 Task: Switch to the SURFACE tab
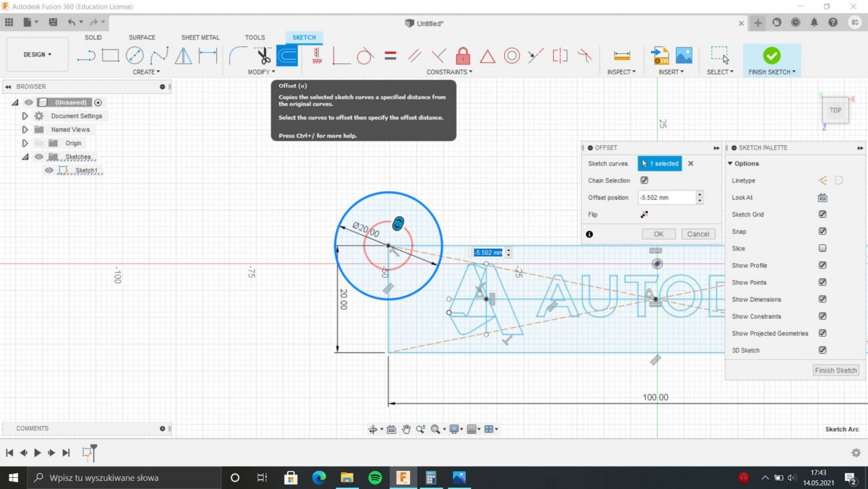point(142,37)
